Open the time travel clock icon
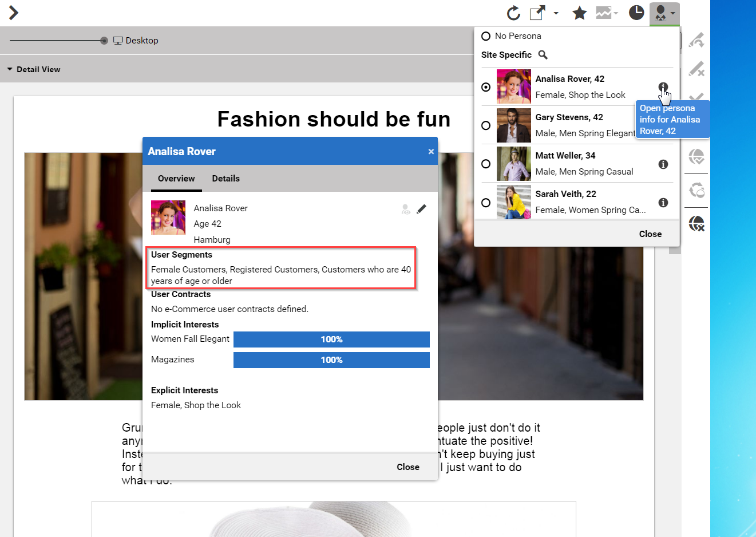The height and width of the screenshot is (537, 756). pos(636,13)
